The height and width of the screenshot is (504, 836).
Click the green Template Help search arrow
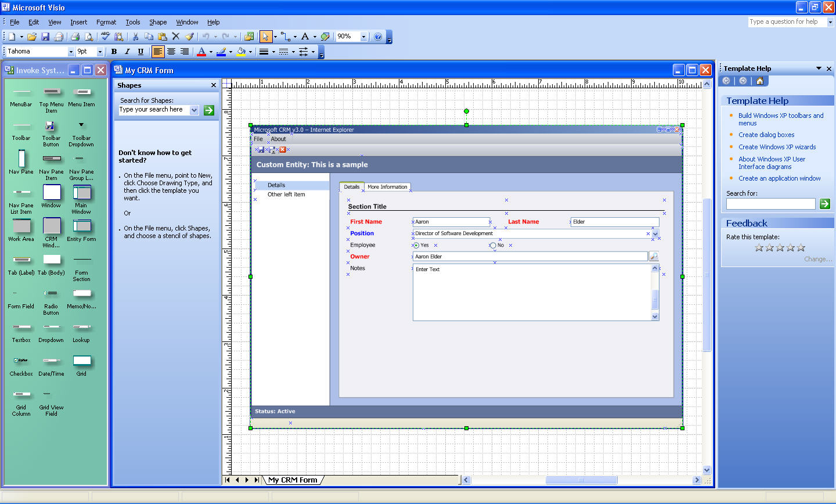825,204
